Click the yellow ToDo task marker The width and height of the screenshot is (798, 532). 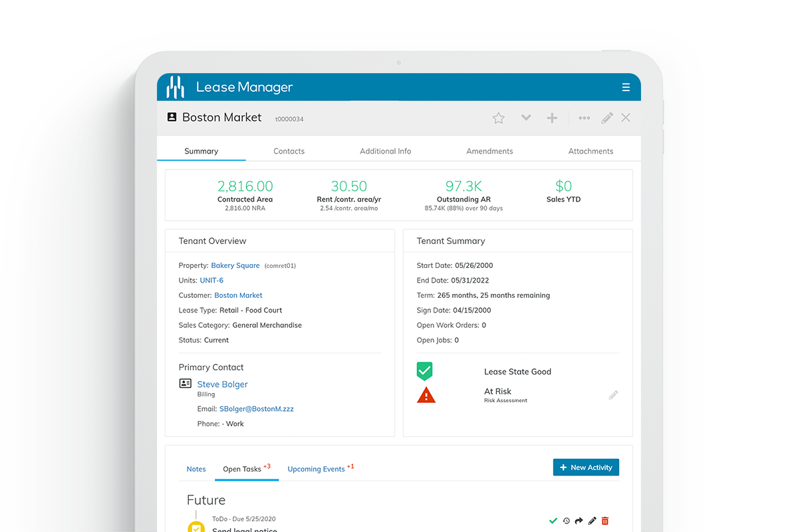(x=196, y=527)
